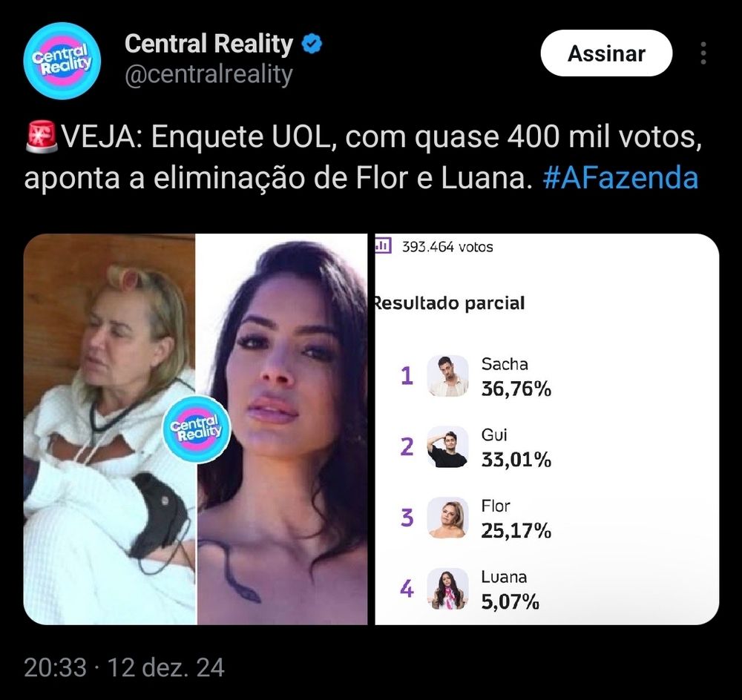The width and height of the screenshot is (742, 700).
Task: Click Sacha's avatar in poll results
Action: [447, 376]
